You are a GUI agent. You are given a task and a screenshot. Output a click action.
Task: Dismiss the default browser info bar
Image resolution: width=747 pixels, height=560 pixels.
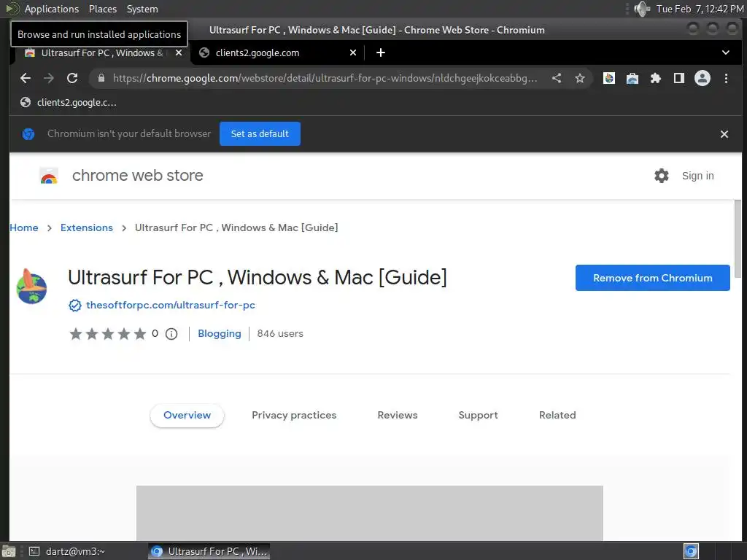click(724, 134)
